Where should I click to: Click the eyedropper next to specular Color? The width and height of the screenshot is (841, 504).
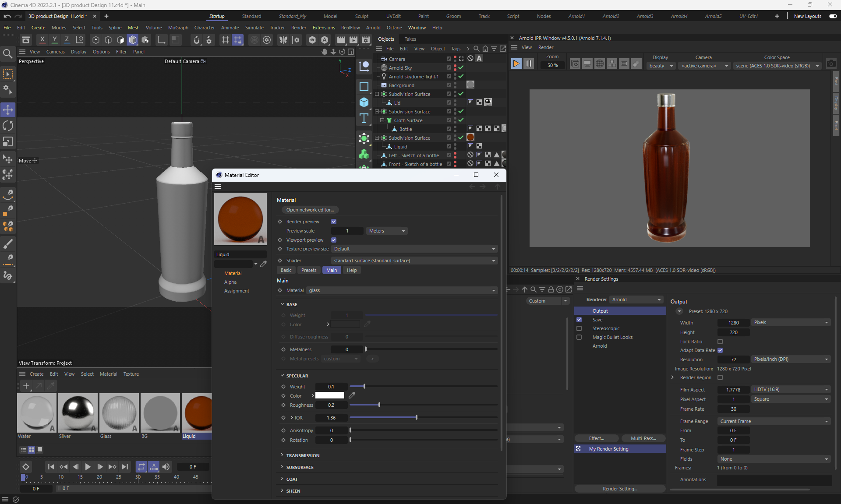point(352,395)
